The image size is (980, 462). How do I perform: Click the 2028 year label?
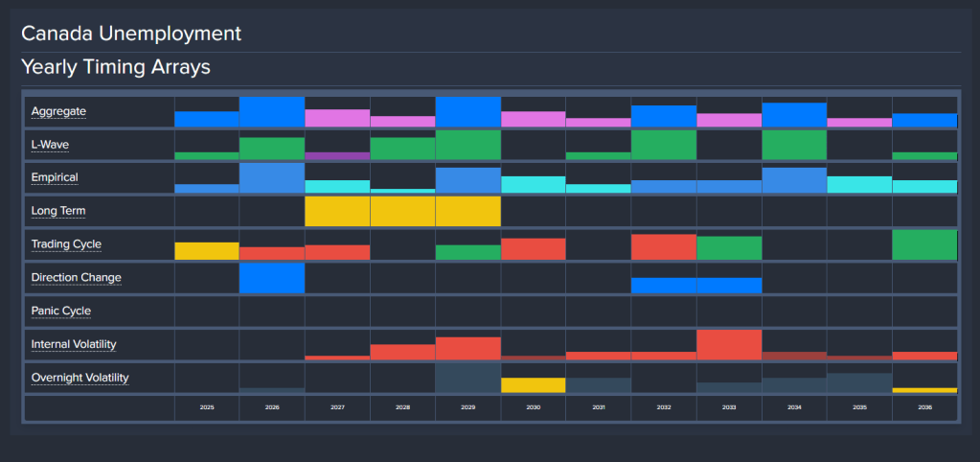pyautogui.click(x=402, y=407)
